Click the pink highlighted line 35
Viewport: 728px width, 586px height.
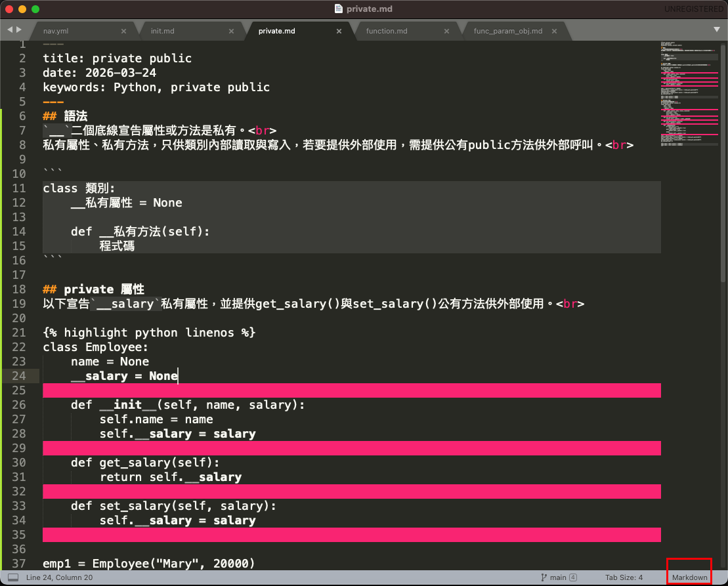351,535
